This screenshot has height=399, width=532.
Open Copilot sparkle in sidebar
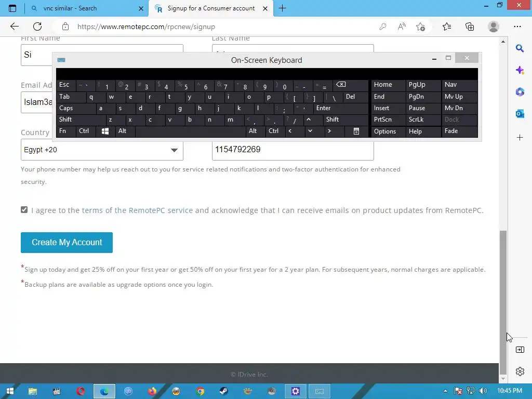(x=520, y=70)
